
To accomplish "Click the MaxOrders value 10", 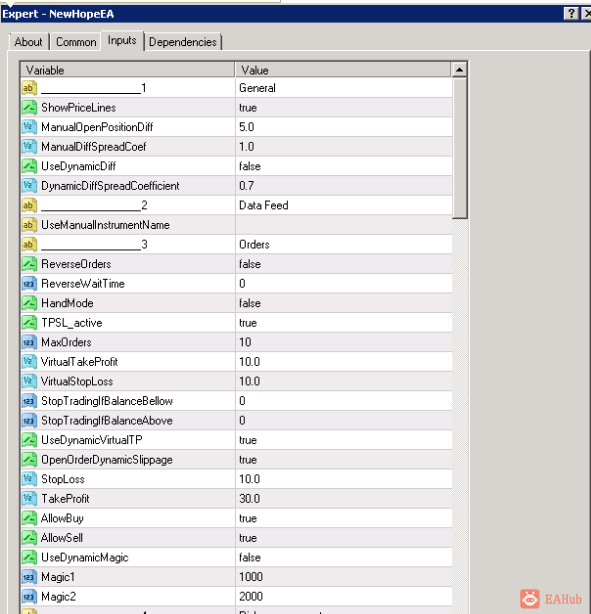I will point(245,343).
